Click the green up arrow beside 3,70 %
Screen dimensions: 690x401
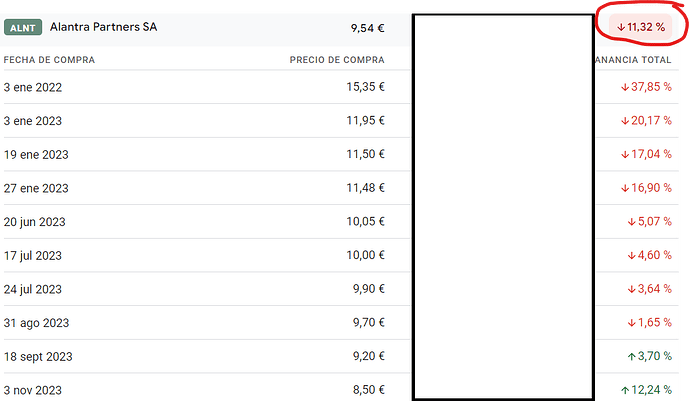pos(631,357)
